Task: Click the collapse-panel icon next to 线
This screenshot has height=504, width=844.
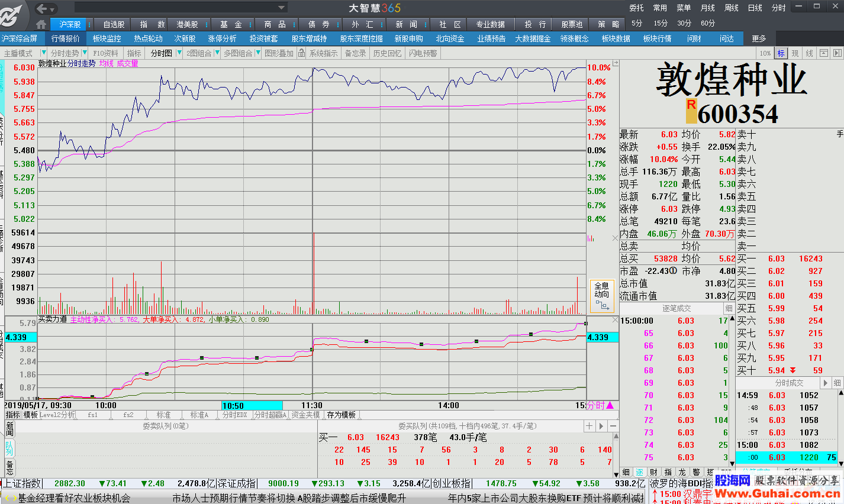Action: click(824, 53)
